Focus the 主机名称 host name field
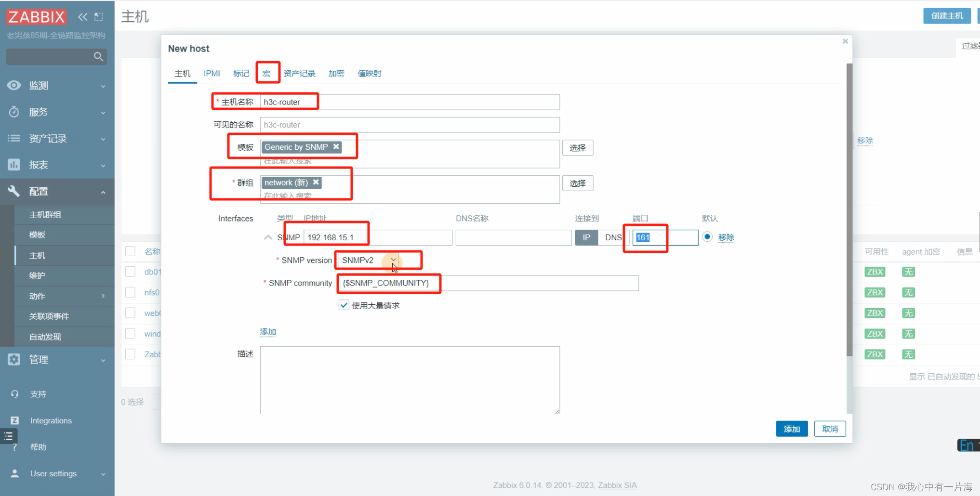The height and width of the screenshot is (496, 980). (x=410, y=102)
